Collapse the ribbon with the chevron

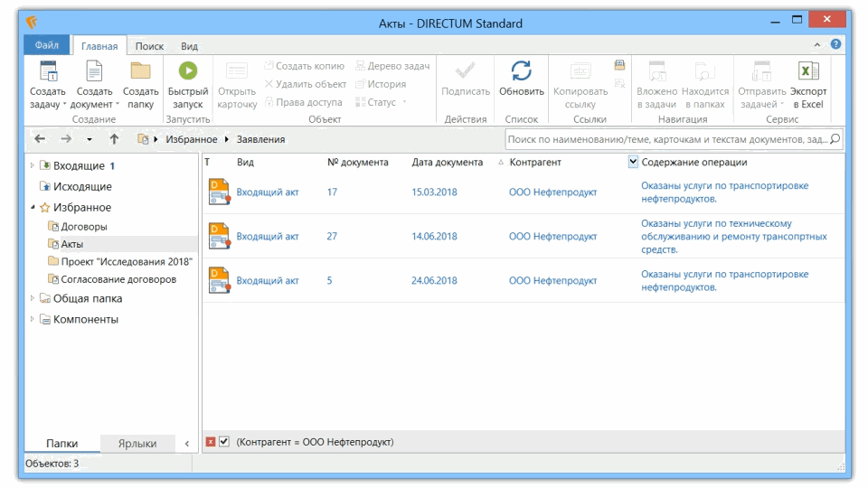[x=817, y=45]
